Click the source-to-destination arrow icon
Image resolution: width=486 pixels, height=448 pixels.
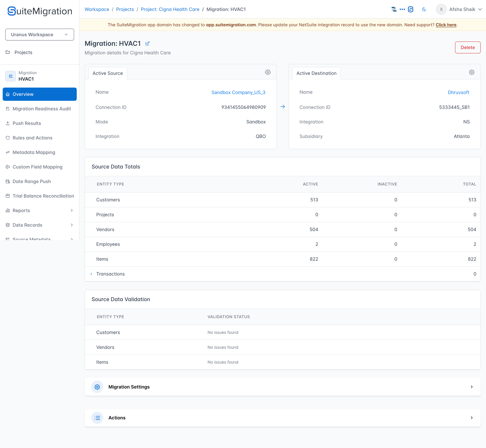[x=283, y=107]
